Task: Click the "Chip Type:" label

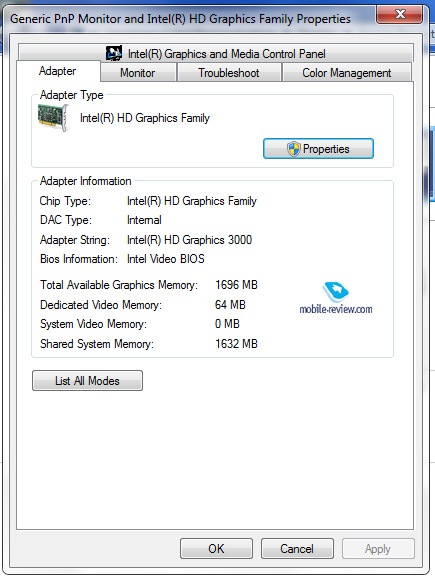Action: click(x=65, y=201)
